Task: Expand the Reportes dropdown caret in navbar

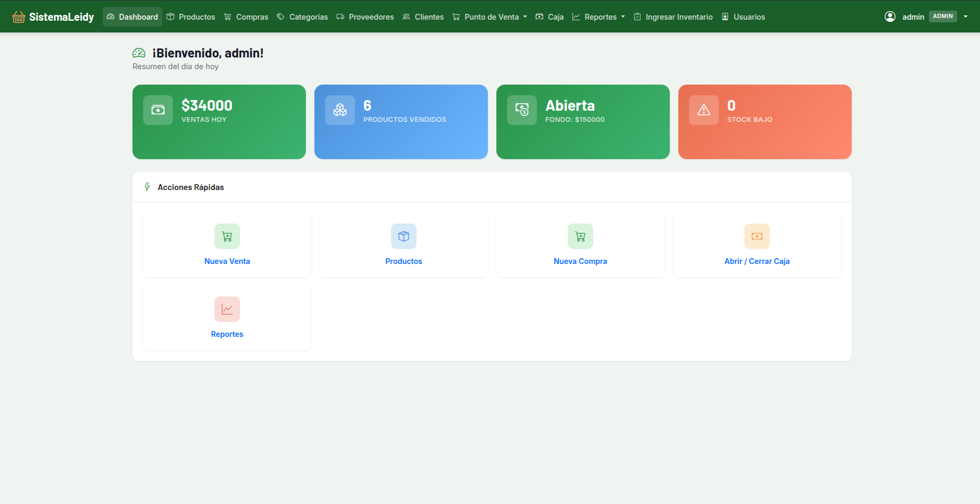Action: click(623, 17)
